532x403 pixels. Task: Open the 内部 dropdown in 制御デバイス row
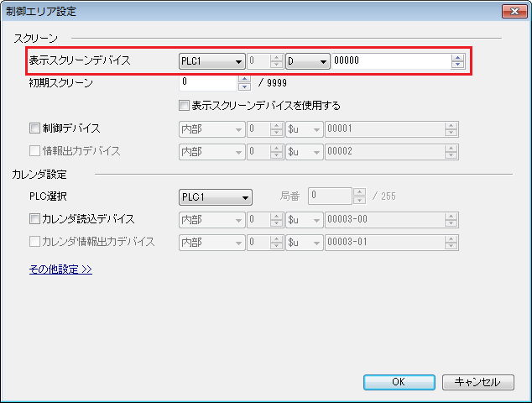pos(211,129)
